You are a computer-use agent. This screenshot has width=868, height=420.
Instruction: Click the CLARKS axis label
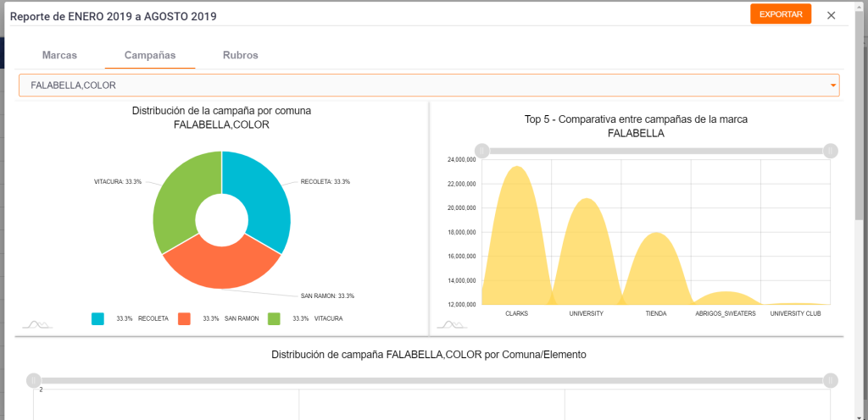[517, 313]
